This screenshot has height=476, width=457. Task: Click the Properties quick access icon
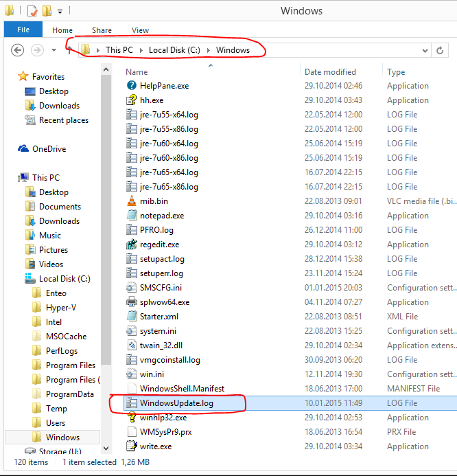(x=32, y=11)
